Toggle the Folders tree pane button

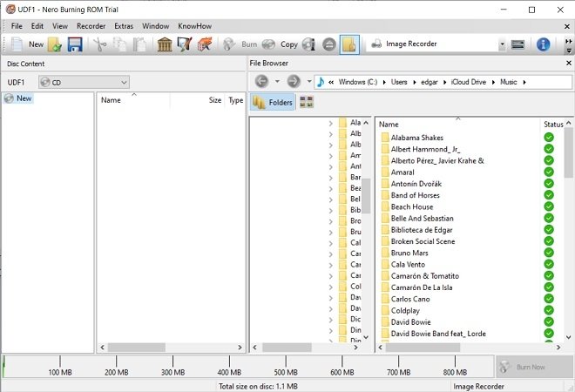click(273, 102)
